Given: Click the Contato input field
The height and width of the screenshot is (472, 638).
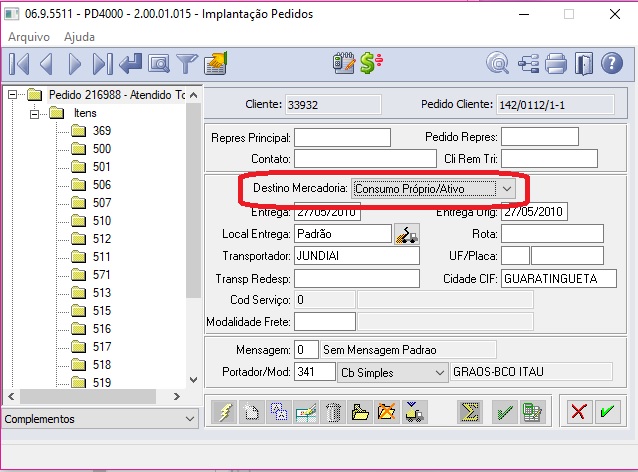Looking at the screenshot, I should (x=365, y=159).
